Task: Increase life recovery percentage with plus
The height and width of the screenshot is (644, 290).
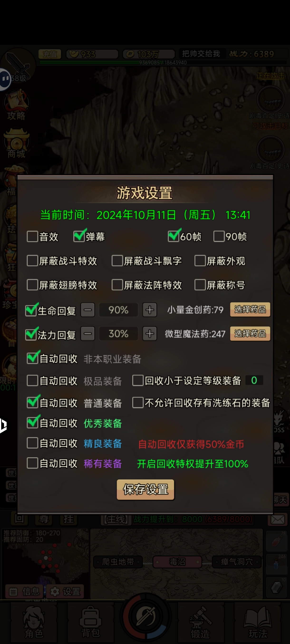Action: pyautogui.click(x=150, y=310)
